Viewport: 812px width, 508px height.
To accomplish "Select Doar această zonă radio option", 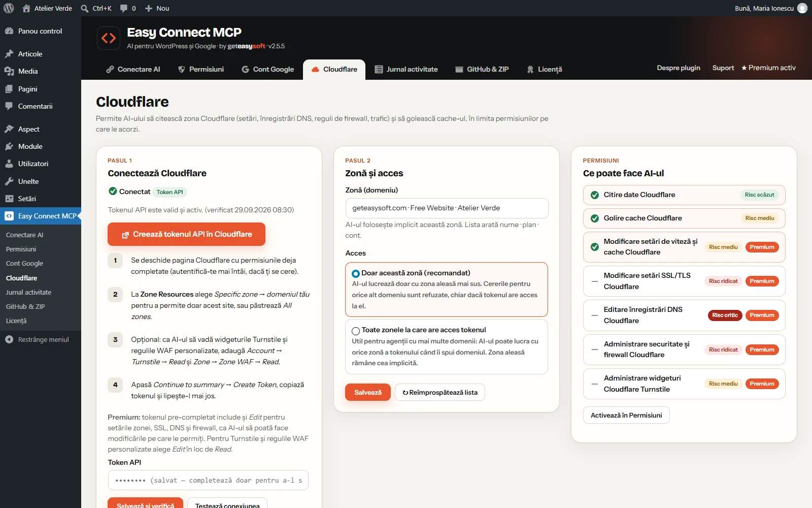I will (356, 274).
